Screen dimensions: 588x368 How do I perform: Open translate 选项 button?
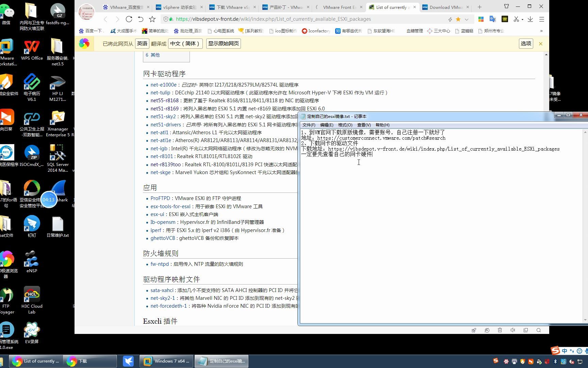526,44
